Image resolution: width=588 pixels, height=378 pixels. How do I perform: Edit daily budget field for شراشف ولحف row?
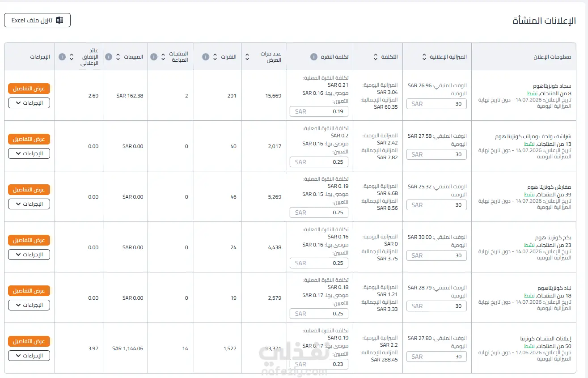[436, 154]
